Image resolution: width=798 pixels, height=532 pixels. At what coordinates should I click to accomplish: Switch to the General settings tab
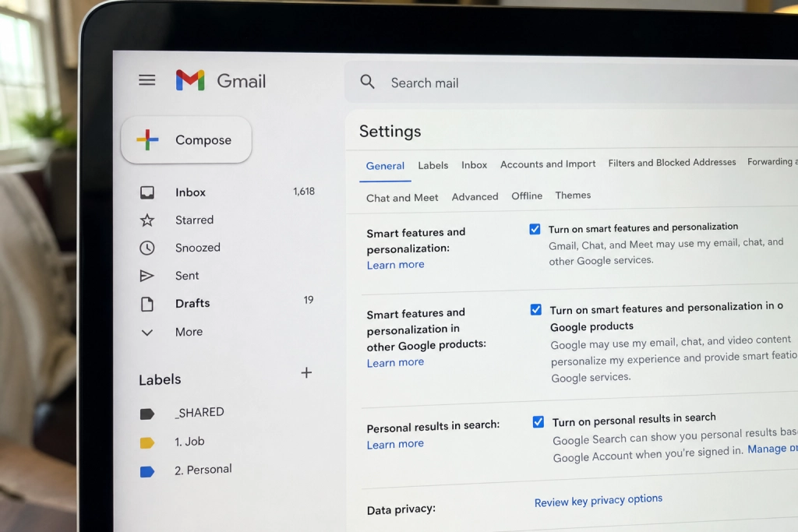(385, 166)
